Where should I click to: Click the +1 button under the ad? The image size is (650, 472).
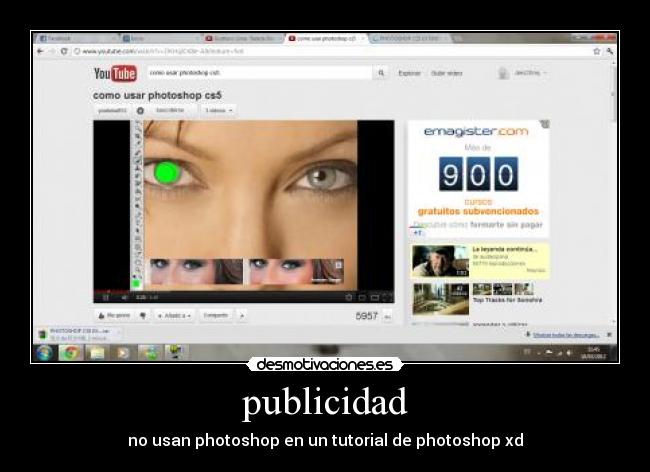click(417, 233)
